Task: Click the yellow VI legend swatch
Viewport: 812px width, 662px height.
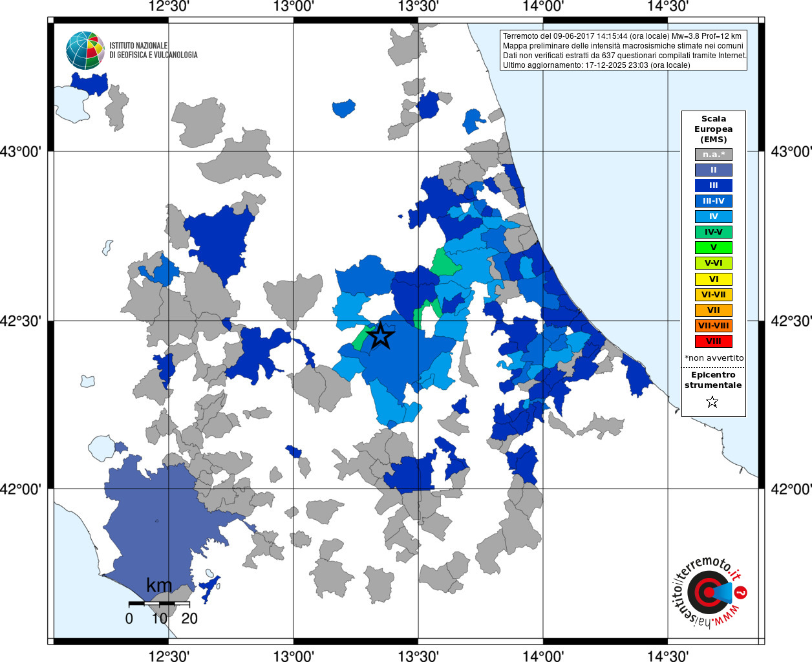Action: click(714, 279)
